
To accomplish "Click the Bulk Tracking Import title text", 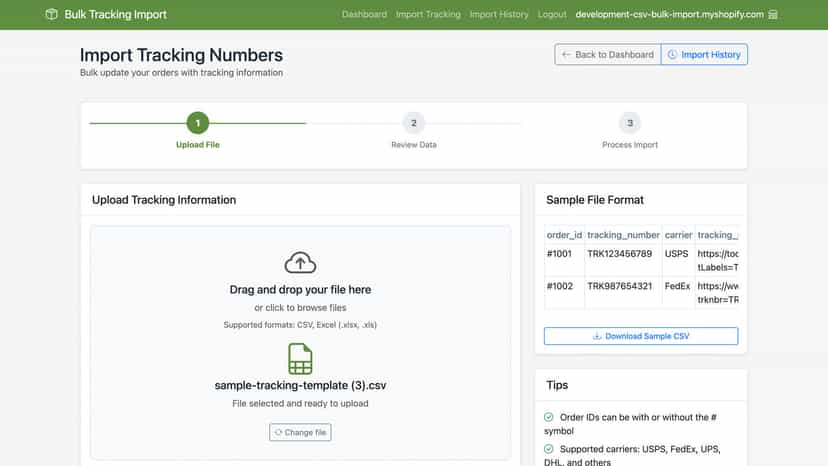I will pos(115,14).
